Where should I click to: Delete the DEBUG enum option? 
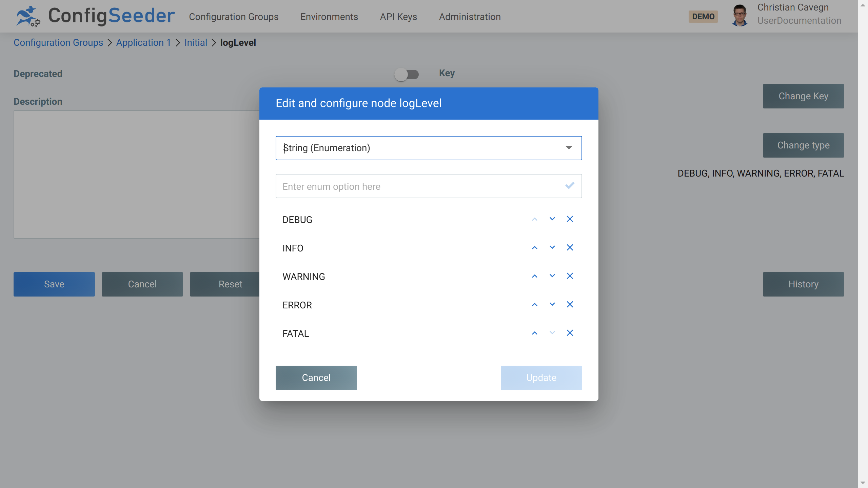[570, 219]
